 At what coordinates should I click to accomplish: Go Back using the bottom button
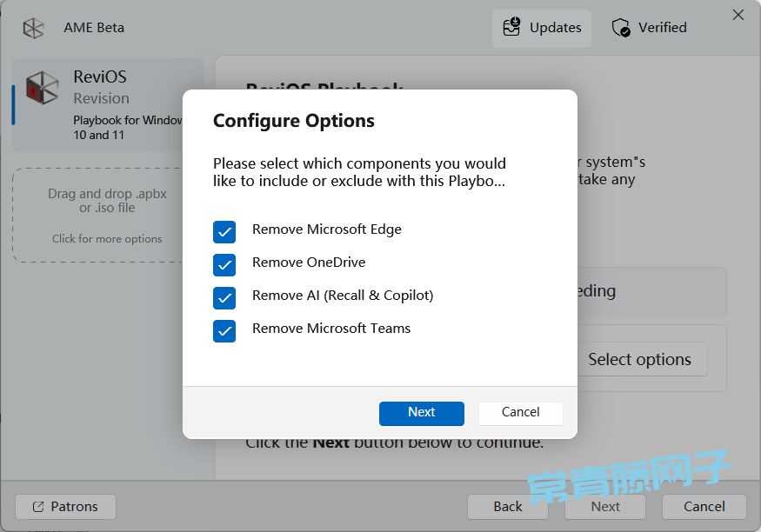point(508,507)
